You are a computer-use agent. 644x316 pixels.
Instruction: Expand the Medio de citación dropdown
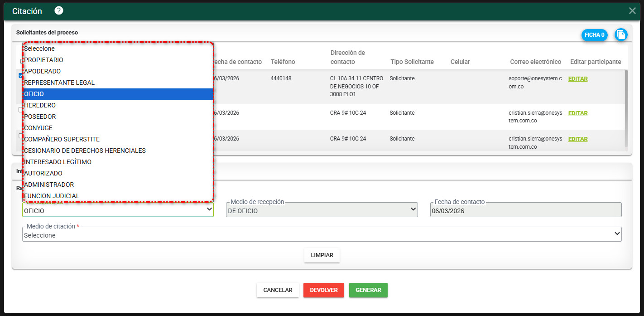[x=322, y=235]
